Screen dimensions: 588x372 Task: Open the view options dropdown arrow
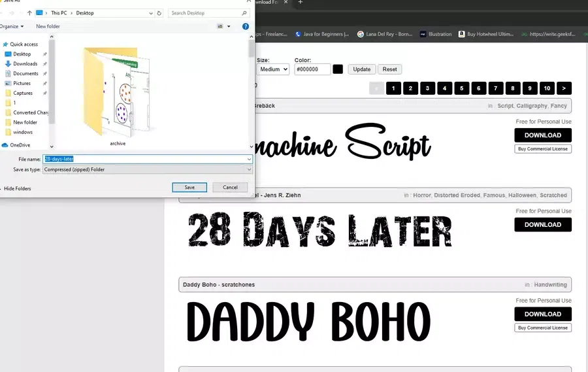[x=229, y=26]
